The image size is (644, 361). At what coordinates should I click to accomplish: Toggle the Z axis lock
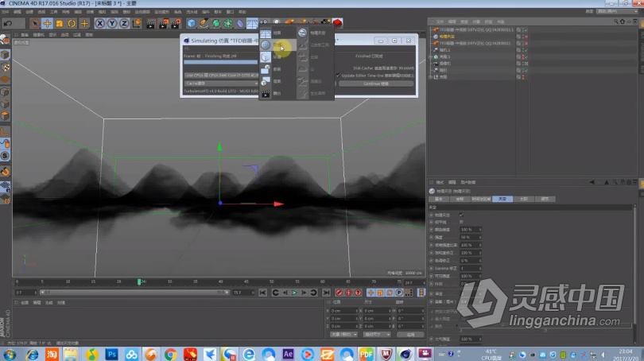tap(124, 23)
